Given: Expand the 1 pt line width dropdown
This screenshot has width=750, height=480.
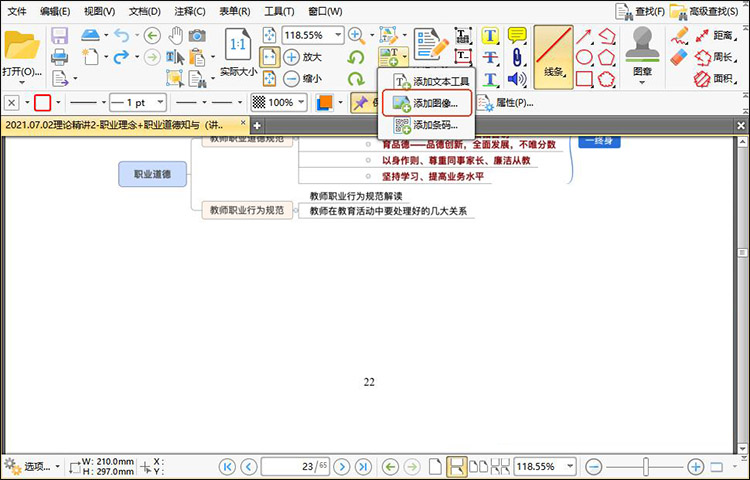Looking at the screenshot, I should coord(158,102).
